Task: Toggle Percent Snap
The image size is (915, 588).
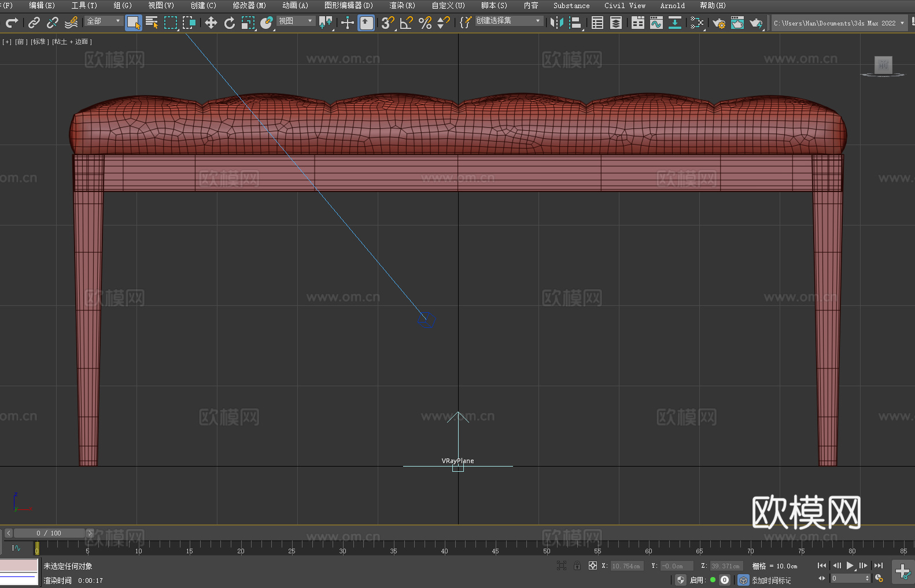Action: pyautogui.click(x=425, y=23)
